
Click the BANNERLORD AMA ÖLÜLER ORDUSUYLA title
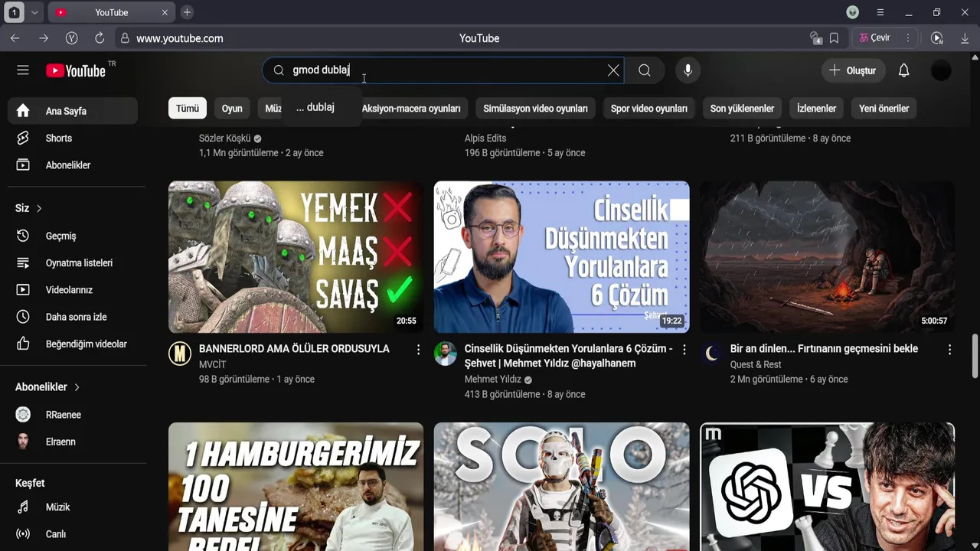point(294,349)
